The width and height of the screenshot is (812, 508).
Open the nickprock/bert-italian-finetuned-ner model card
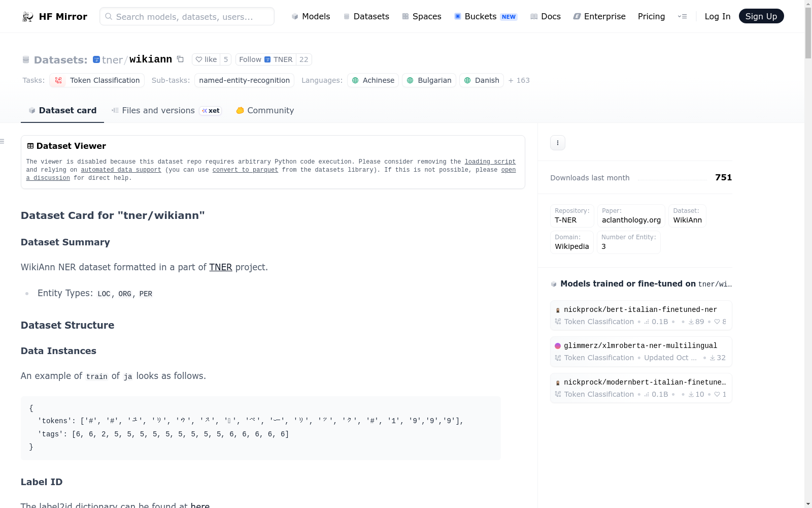(x=641, y=315)
